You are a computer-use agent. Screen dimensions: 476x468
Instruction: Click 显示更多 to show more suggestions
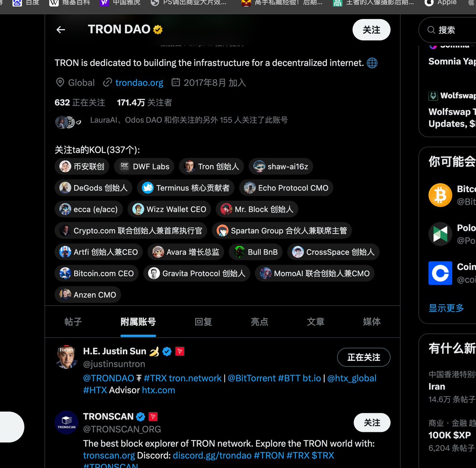(x=446, y=308)
